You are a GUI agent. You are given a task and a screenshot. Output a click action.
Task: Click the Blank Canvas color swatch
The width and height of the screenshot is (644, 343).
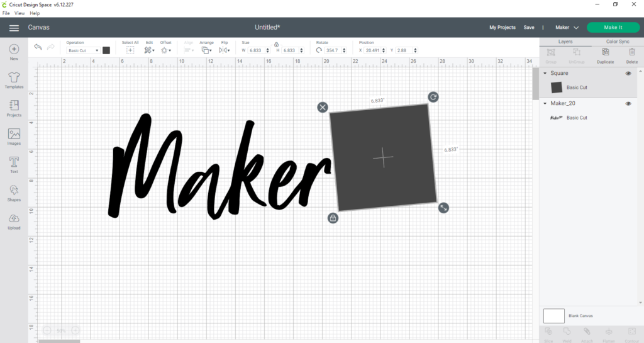pyautogui.click(x=554, y=316)
